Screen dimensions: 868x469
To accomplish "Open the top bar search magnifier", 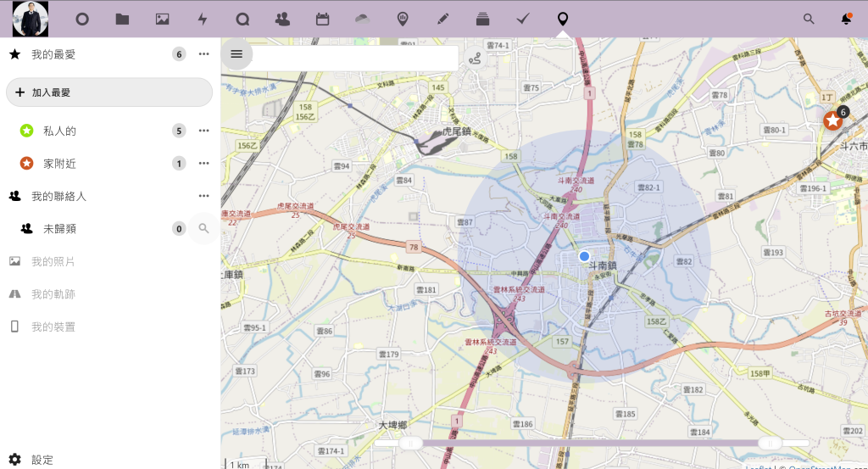I will (x=809, y=19).
